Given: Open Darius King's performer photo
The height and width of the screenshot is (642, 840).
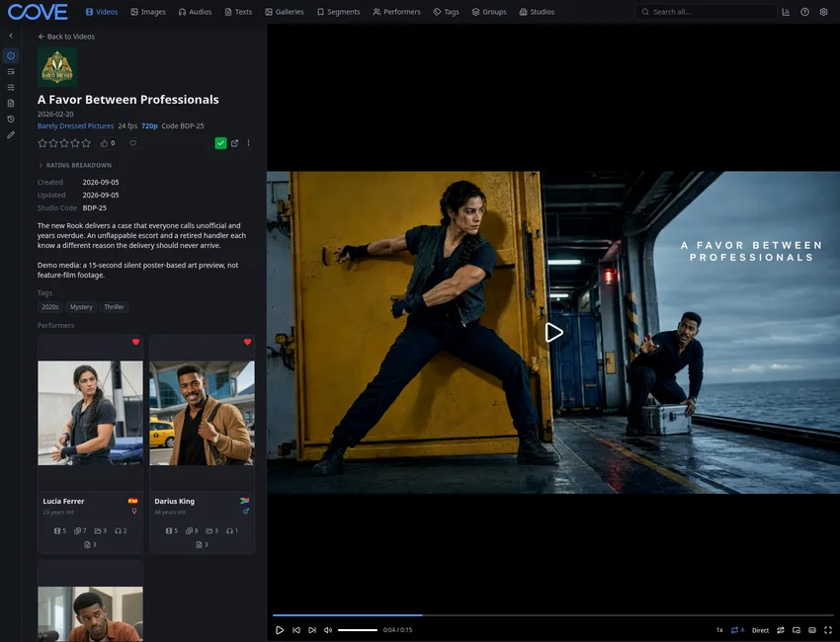Looking at the screenshot, I should coord(202,413).
